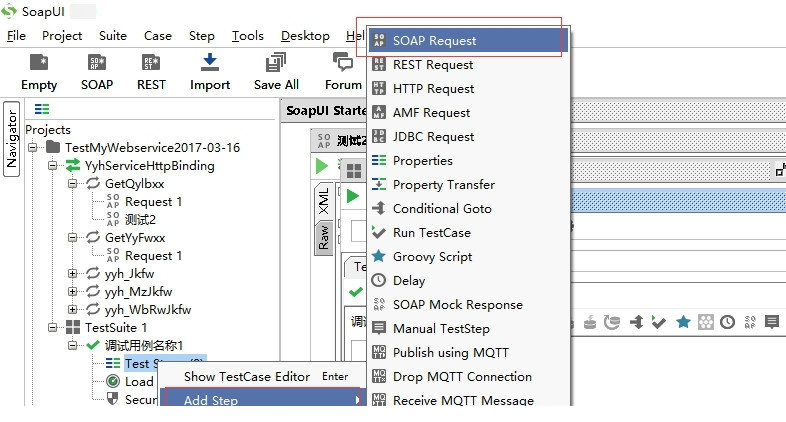The width and height of the screenshot is (786, 422).
Task: Open the Project menu
Action: point(62,36)
